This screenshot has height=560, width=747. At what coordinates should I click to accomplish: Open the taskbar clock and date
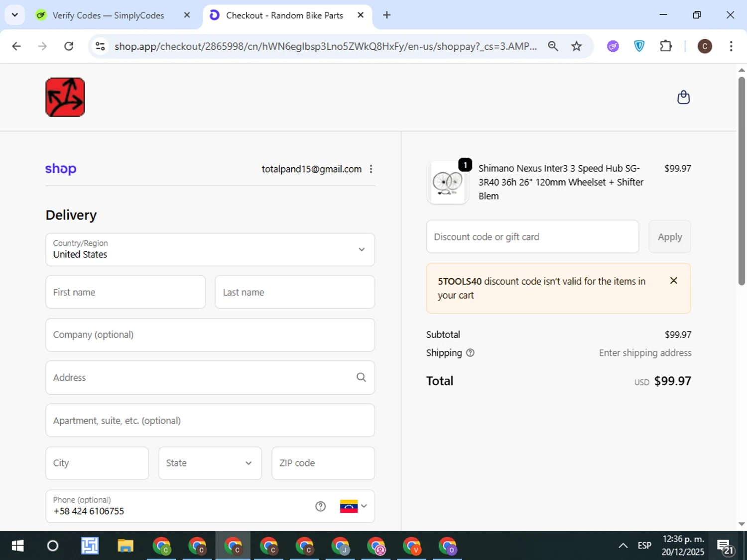683,546
